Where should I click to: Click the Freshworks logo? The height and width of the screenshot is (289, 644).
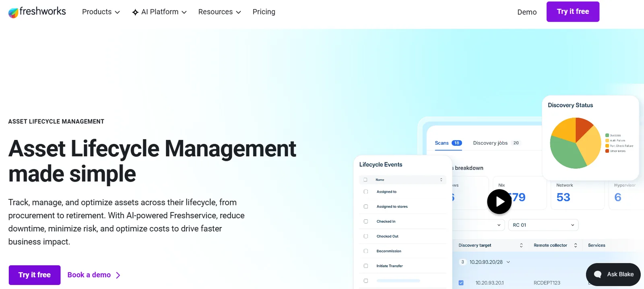37,12
